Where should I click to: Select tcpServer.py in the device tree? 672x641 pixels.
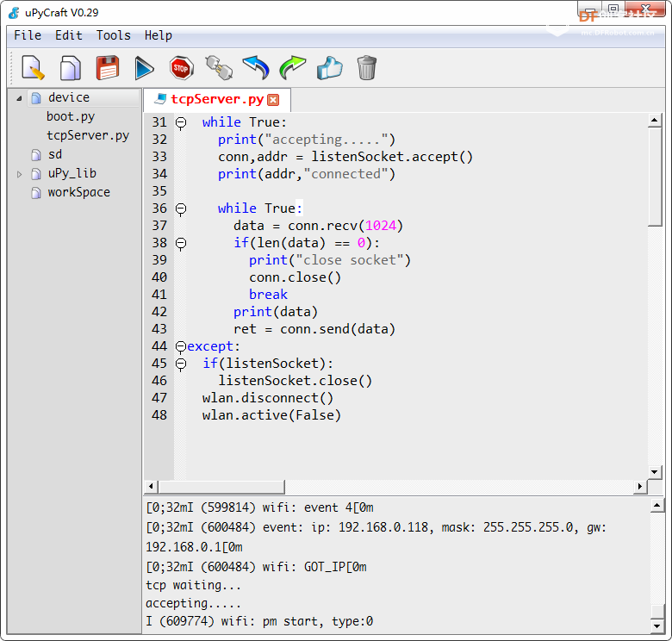[88, 135]
